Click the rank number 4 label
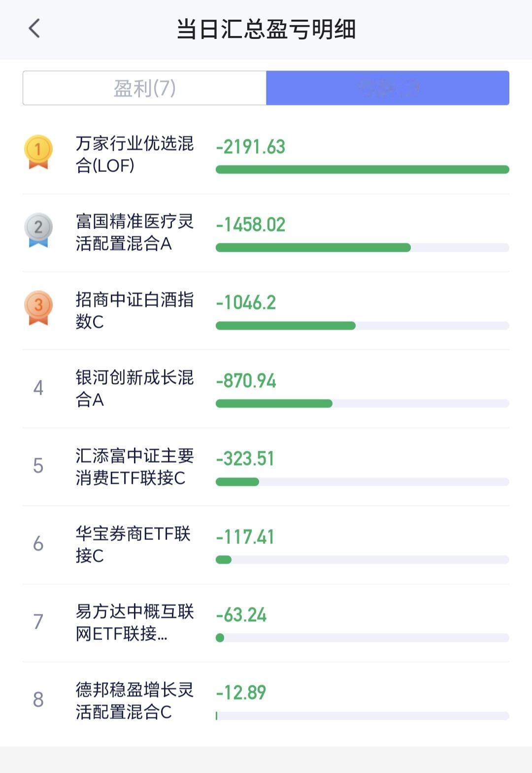 tap(38, 388)
